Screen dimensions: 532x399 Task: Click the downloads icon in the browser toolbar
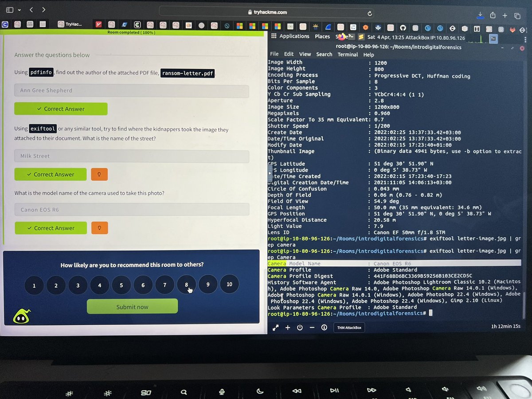(481, 15)
